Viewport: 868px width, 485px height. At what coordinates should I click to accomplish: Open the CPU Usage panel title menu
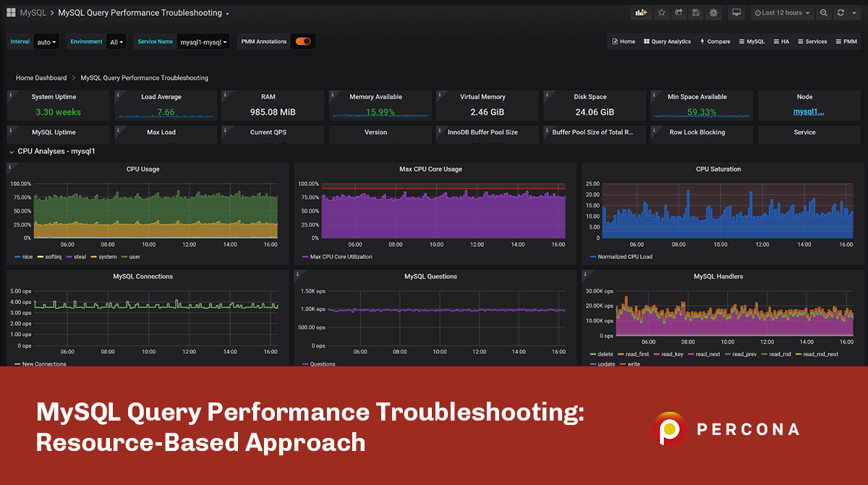pos(143,169)
